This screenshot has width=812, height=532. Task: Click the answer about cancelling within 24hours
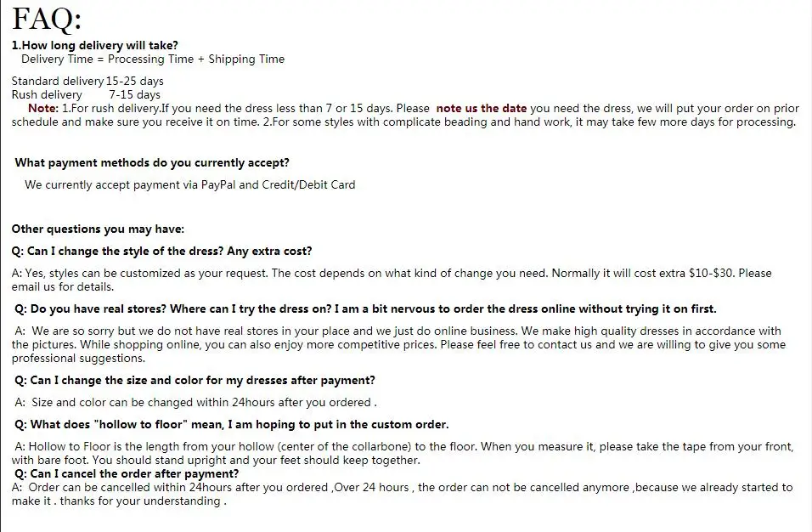click(x=402, y=495)
